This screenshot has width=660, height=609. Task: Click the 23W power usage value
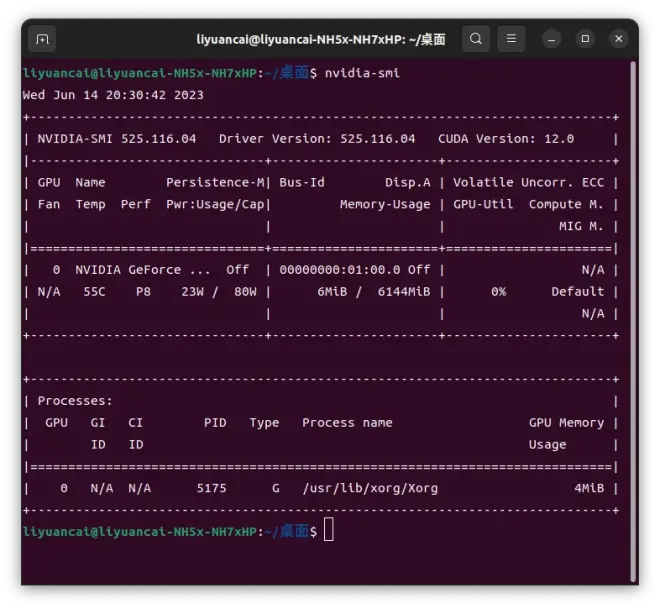(x=192, y=292)
